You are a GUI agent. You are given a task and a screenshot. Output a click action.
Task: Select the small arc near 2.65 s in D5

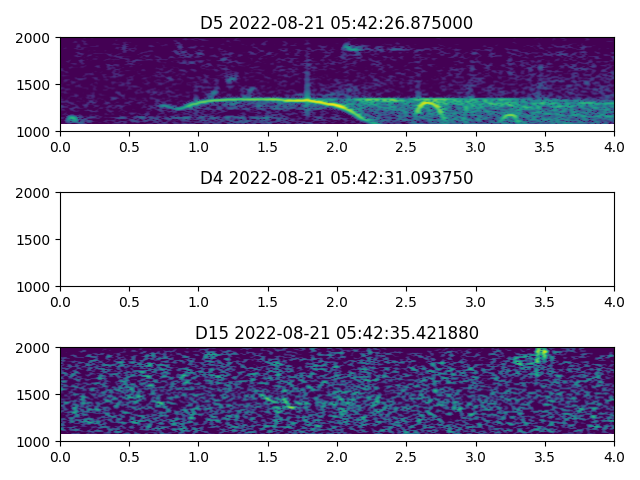428,104
